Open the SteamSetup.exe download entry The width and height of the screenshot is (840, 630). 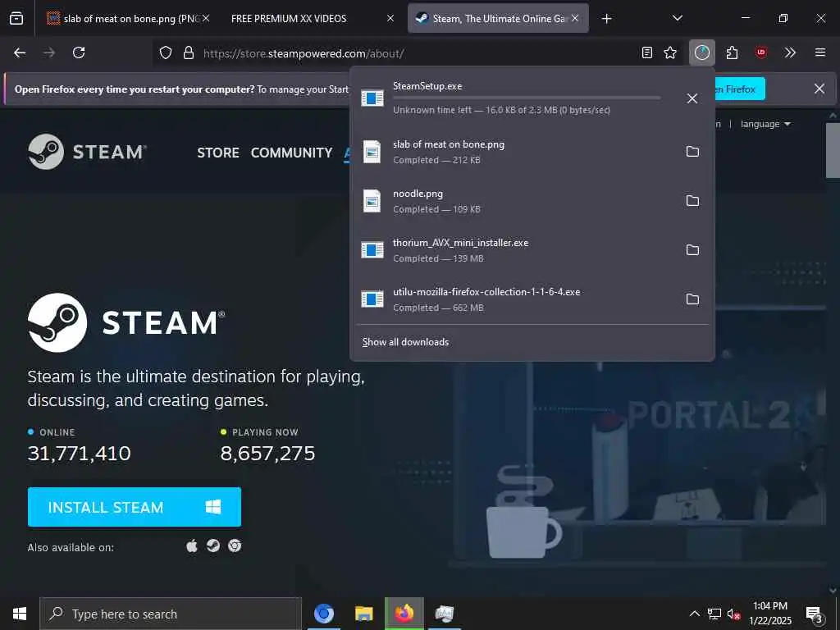tap(514, 98)
